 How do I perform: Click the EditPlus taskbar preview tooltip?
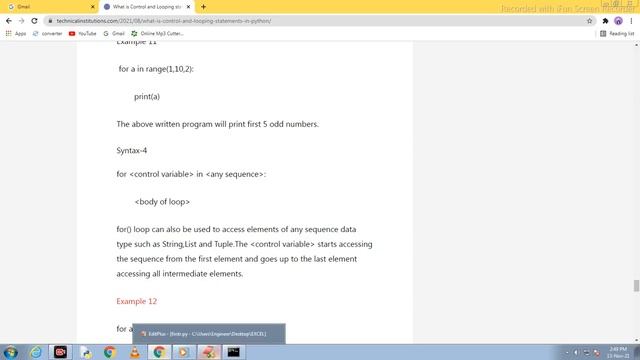click(x=209, y=334)
